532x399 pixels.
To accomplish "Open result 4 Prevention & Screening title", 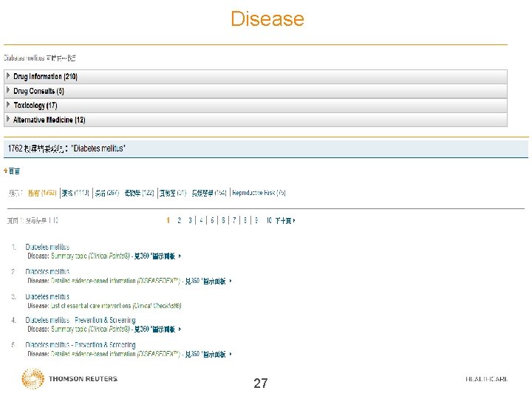I will [81, 320].
